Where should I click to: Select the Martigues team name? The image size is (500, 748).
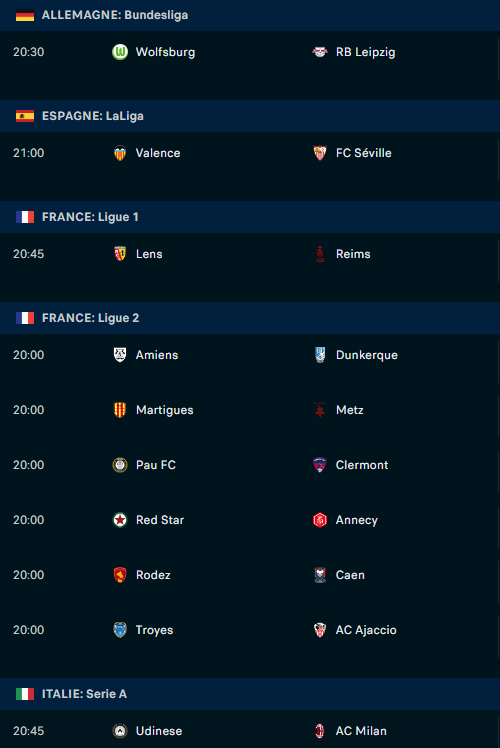[x=165, y=410]
